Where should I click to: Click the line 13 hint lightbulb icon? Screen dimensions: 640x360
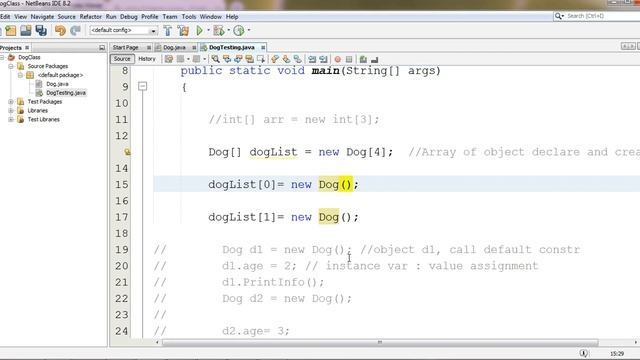click(x=127, y=152)
